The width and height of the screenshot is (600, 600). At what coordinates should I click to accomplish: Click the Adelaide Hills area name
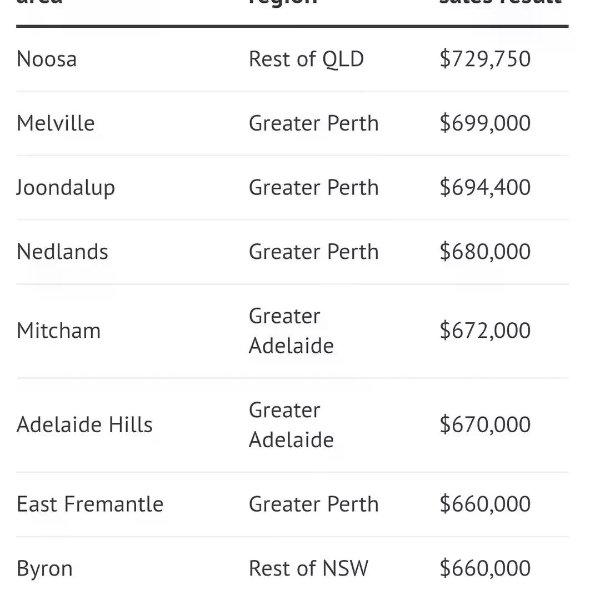click(x=85, y=425)
